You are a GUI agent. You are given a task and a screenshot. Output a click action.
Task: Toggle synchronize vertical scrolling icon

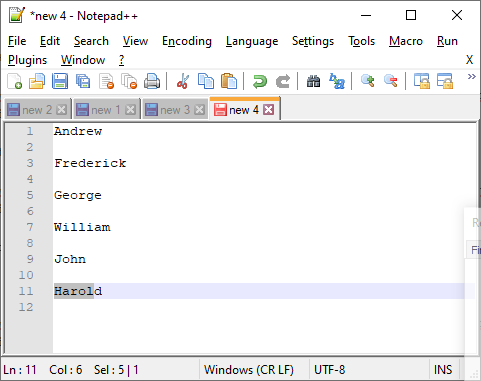(422, 81)
